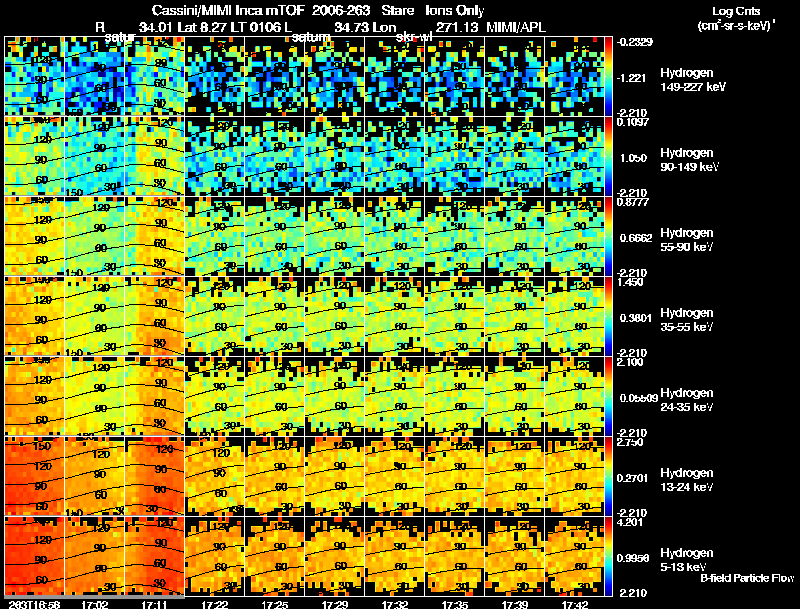Click the 'Cassini/MIMI Inca mTOF' title text
The width and height of the screenshot is (800, 609).
coord(228,10)
